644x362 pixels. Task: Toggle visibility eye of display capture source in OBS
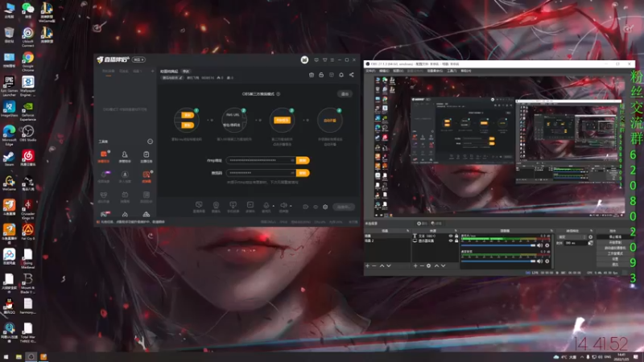tap(451, 241)
